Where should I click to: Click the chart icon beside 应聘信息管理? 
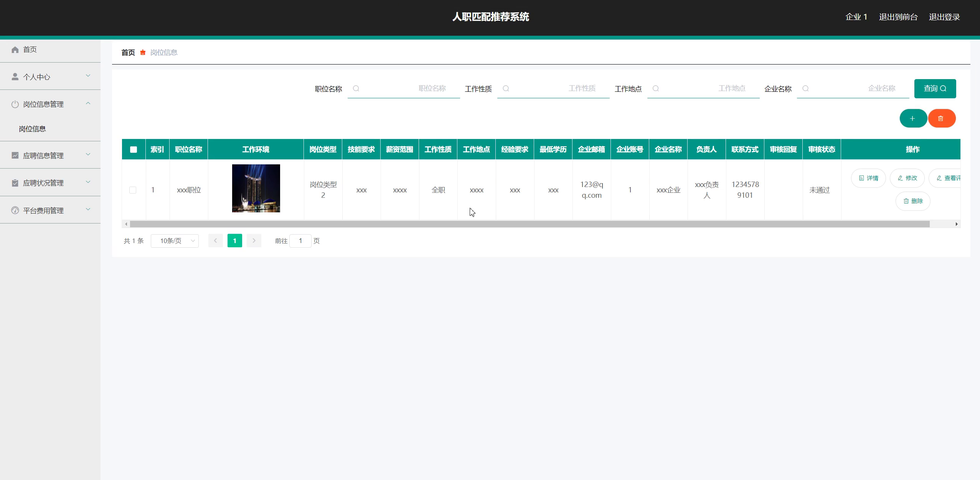(15, 156)
